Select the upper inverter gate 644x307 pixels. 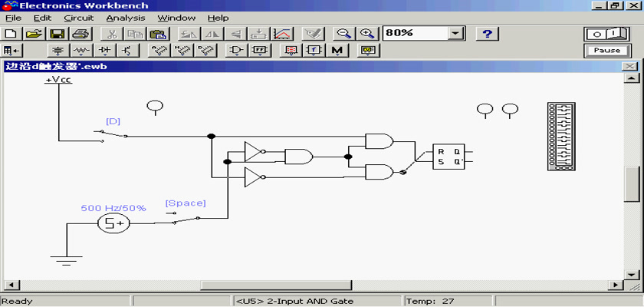pos(254,152)
